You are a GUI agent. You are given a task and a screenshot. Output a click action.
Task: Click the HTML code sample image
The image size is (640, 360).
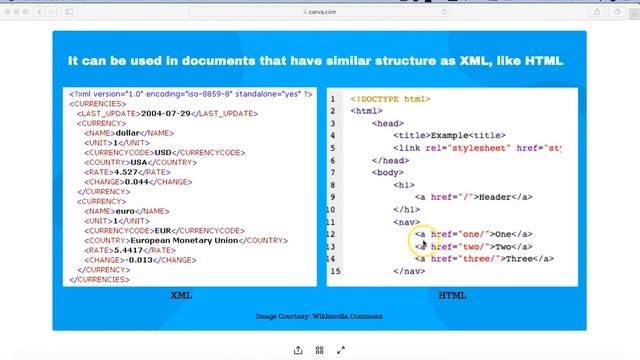pos(452,187)
